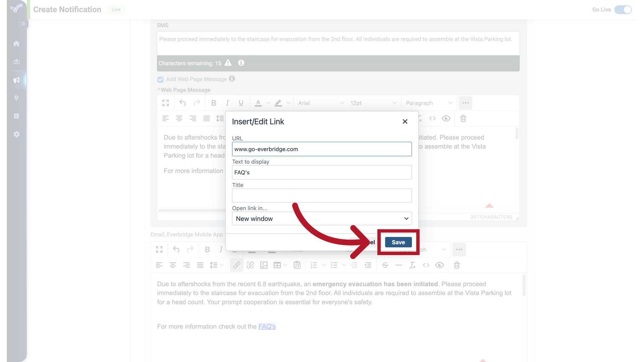
Task: Expand the font size selector dropdown
Action: [x=394, y=103]
